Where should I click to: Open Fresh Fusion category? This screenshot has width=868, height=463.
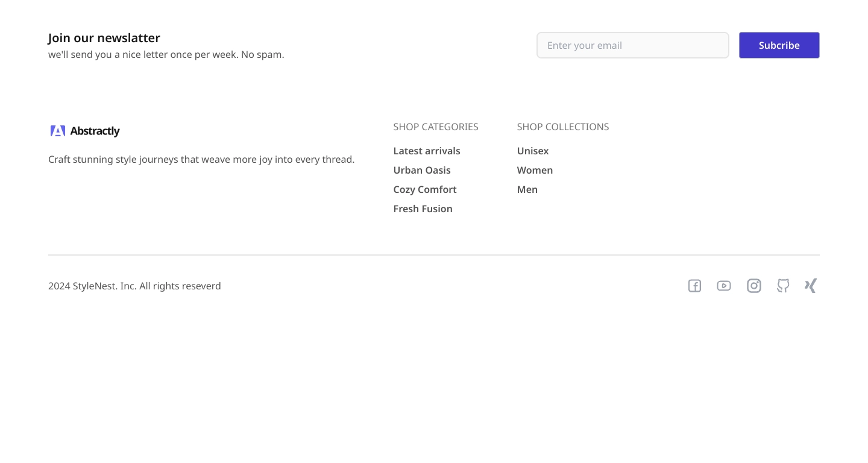tap(423, 209)
